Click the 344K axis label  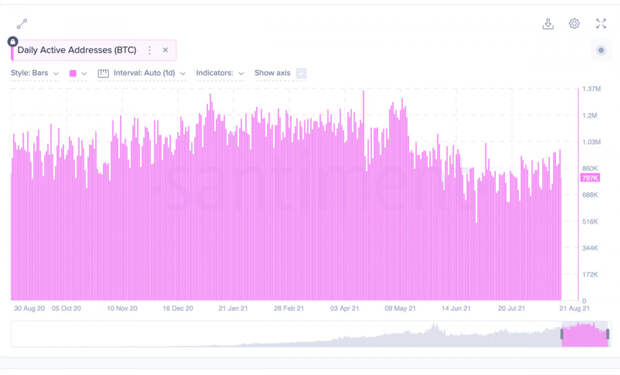point(590,248)
